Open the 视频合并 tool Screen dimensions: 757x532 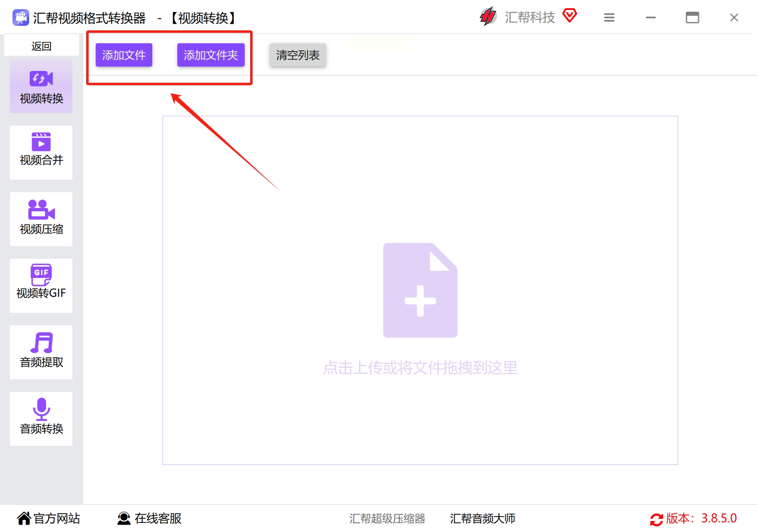[41, 153]
